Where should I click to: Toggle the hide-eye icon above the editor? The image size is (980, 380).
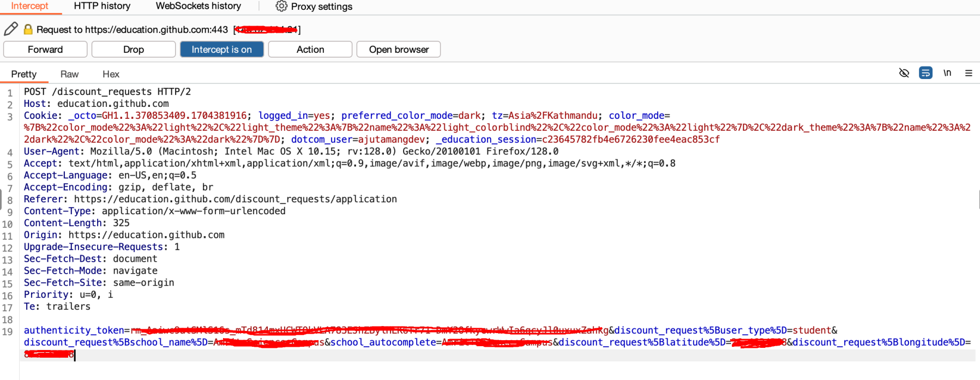pyautogui.click(x=904, y=73)
